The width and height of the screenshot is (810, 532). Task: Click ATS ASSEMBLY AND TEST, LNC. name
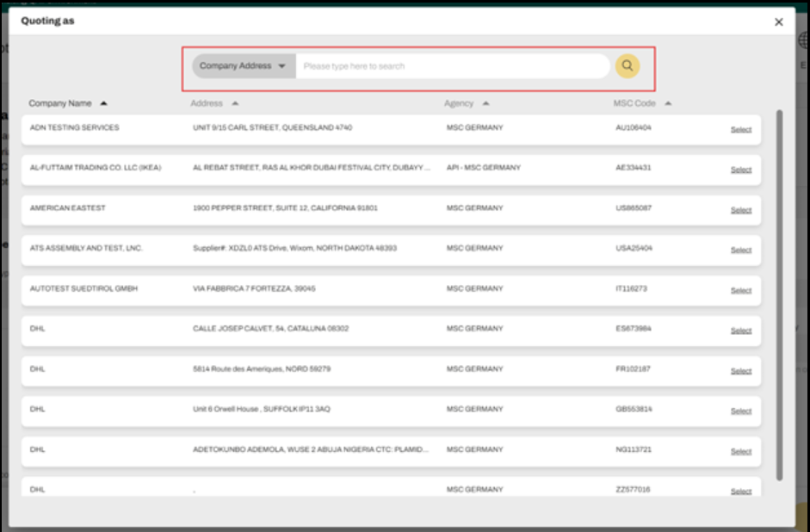pyautogui.click(x=86, y=248)
